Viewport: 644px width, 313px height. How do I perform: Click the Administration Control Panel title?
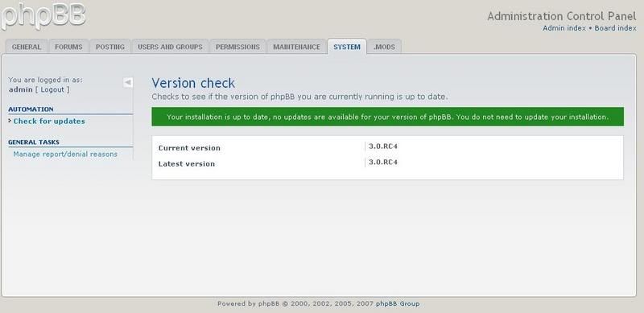pos(561,16)
